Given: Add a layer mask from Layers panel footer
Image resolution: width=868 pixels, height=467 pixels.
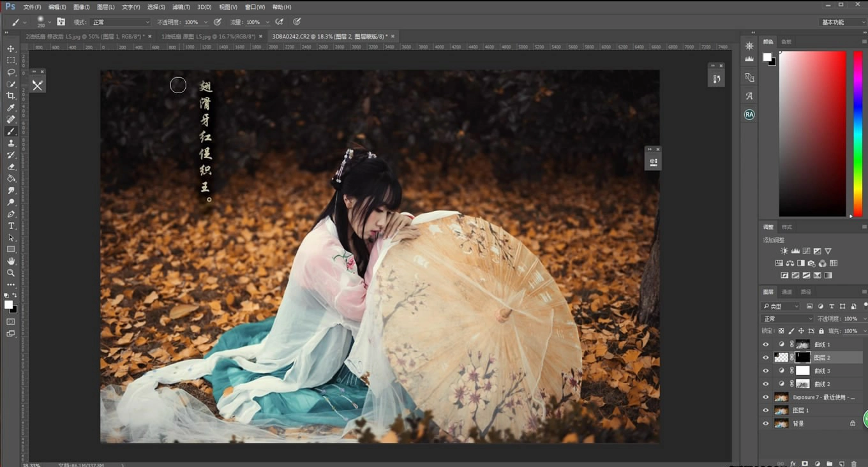Looking at the screenshot, I should click(x=805, y=464).
